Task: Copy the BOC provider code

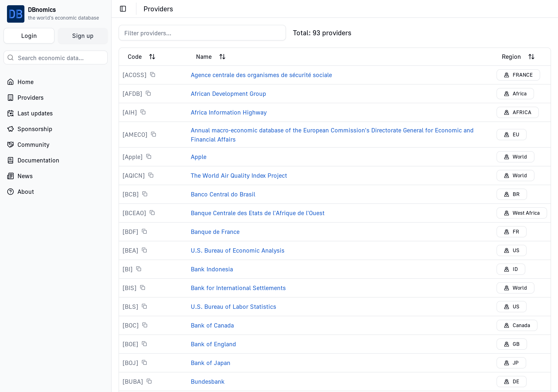Action: point(145,325)
